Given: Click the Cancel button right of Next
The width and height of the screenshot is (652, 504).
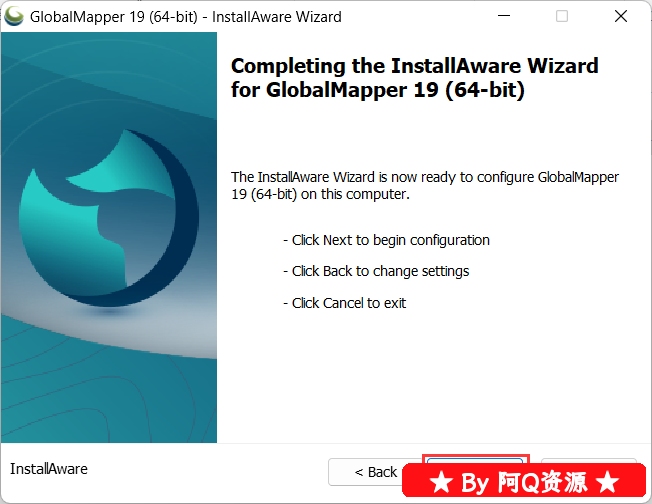Looking at the screenshot, I should tap(589, 460).
